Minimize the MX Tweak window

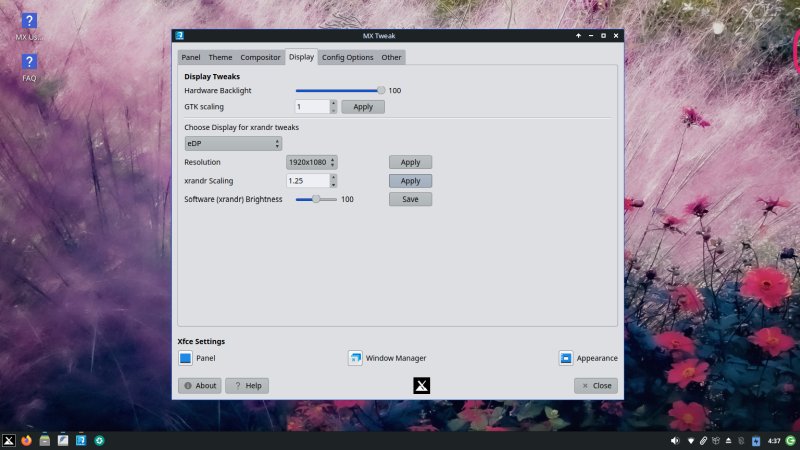coord(591,36)
